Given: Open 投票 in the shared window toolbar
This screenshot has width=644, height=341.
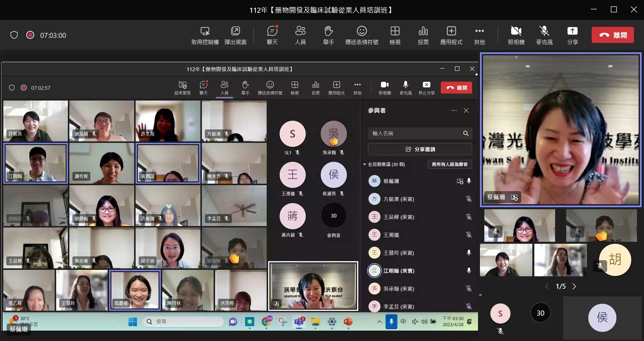Looking at the screenshot, I should click(x=315, y=88).
